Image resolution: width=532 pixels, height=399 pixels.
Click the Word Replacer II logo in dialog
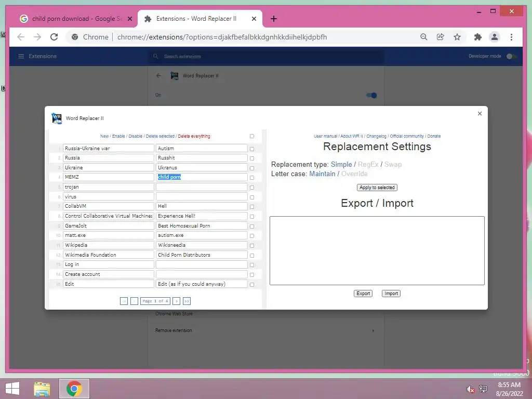57,118
